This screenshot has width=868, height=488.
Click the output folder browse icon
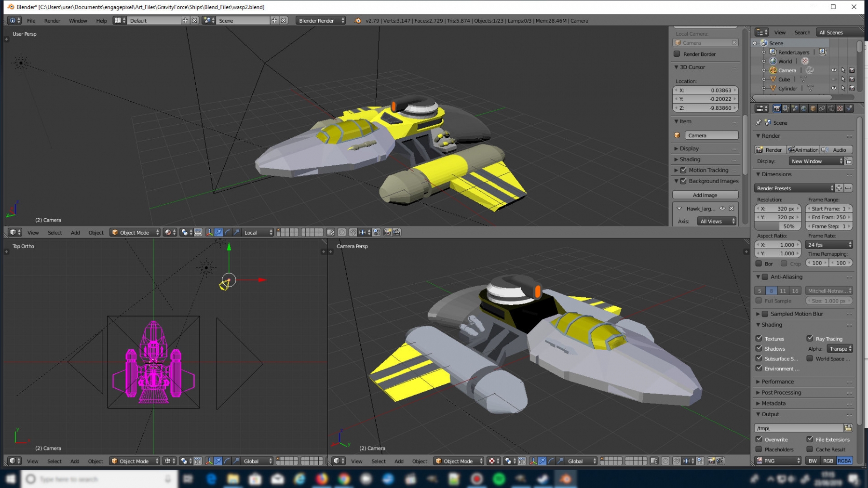(x=848, y=428)
